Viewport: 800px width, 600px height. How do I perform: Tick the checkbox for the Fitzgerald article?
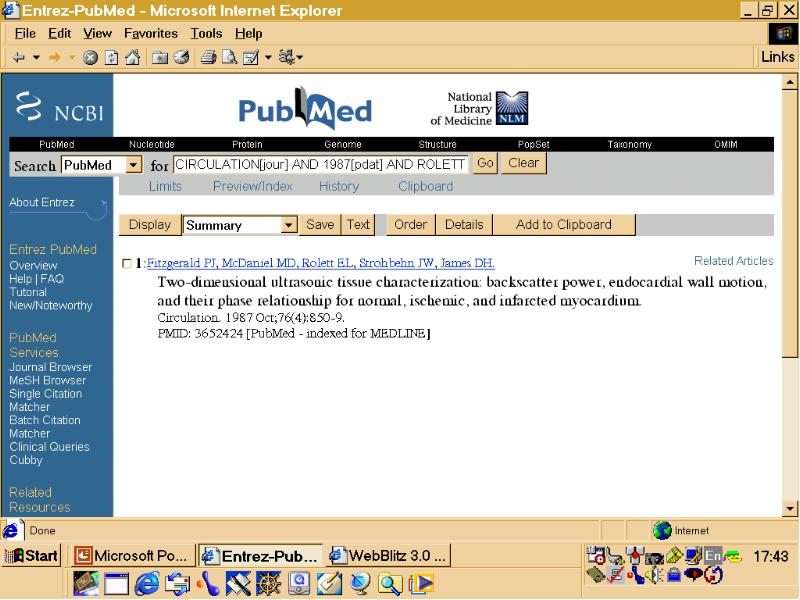[127, 263]
